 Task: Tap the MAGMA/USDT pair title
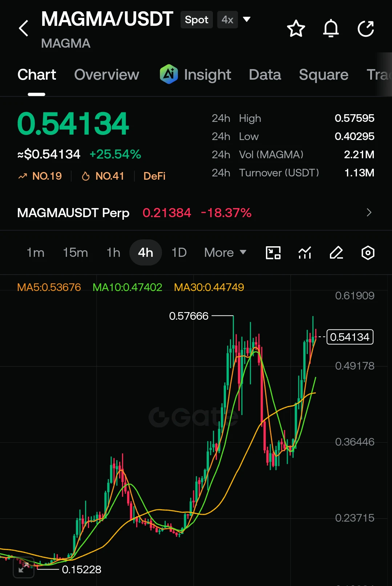point(107,19)
